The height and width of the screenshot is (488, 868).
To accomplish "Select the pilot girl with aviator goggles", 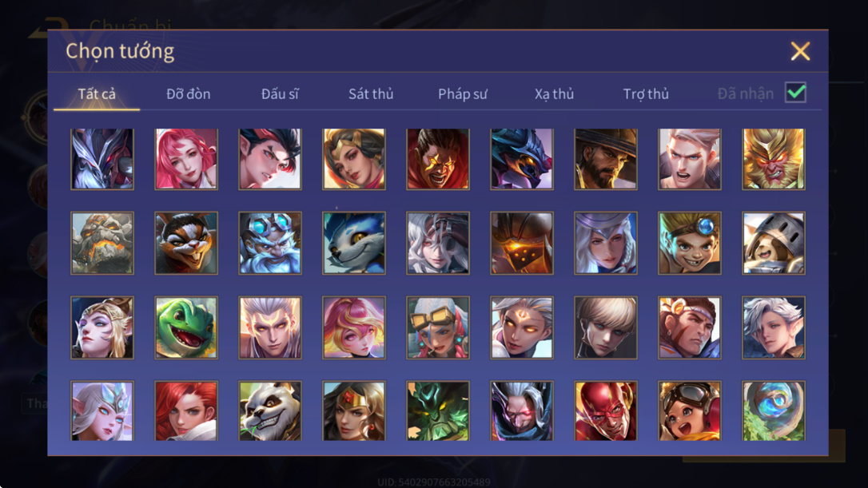I will click(x=689, y=411).
